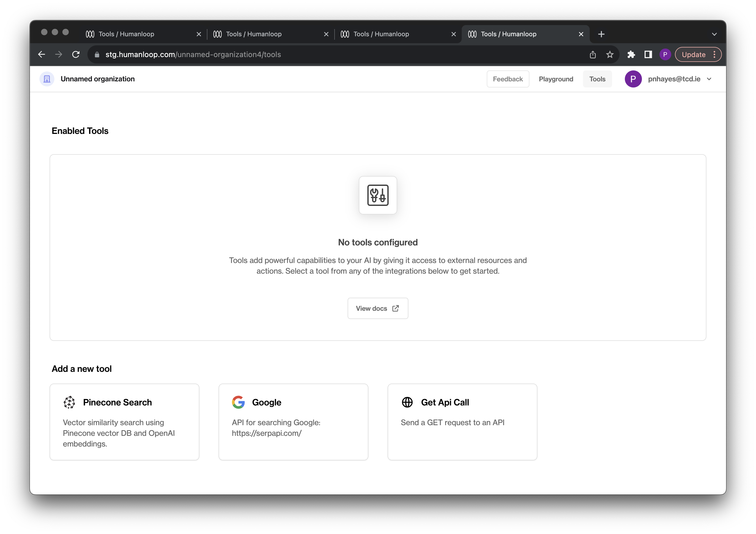Screen dimensions: 756x534
Task: Expand the pnhayes@tcd.ie account dropdown
Action: [709, 79]
